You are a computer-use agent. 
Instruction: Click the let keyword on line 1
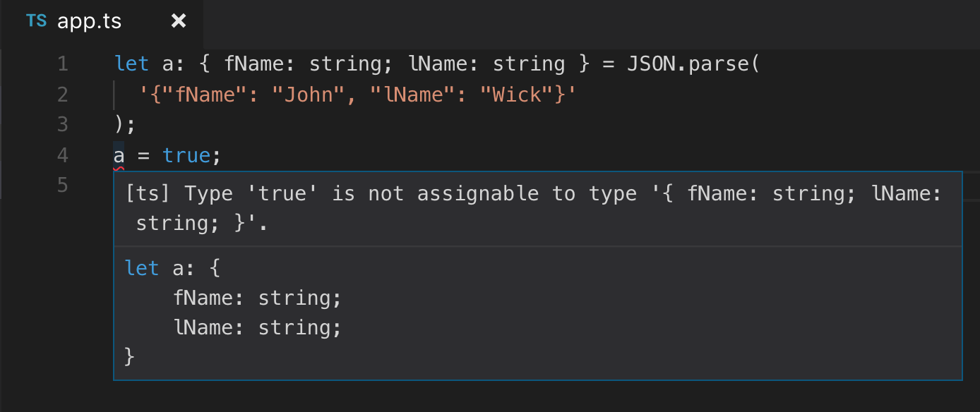click(131, 63)
